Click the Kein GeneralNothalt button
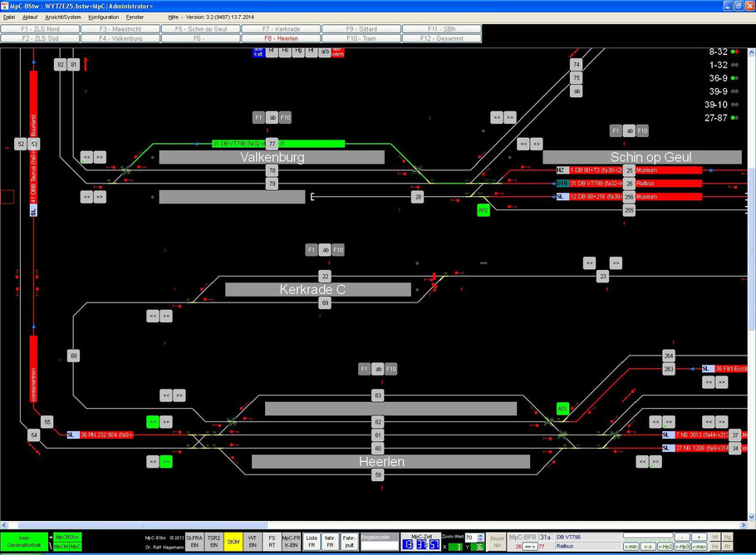The width and height of the screenshot is (756, 555). click(x=24, y=542)
